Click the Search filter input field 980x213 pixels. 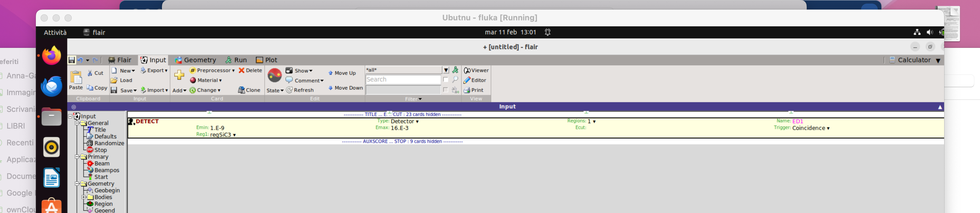point(403,79)
